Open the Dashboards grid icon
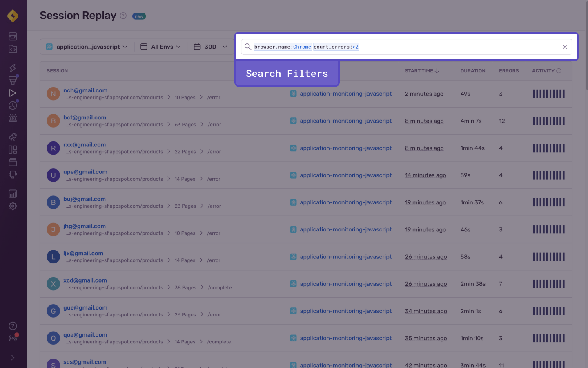588x368 pixels. pyautogui.click(x=13, y=149)
